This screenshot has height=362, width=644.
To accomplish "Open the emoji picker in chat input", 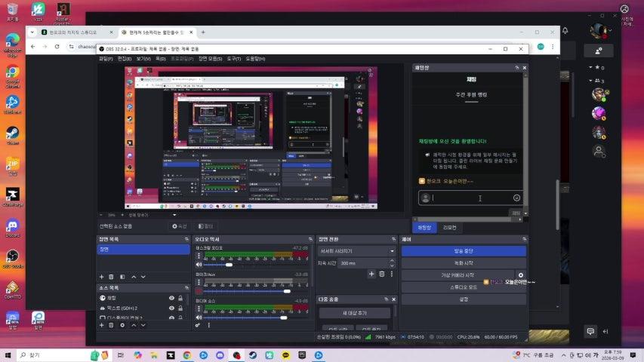I will point(516,198).
